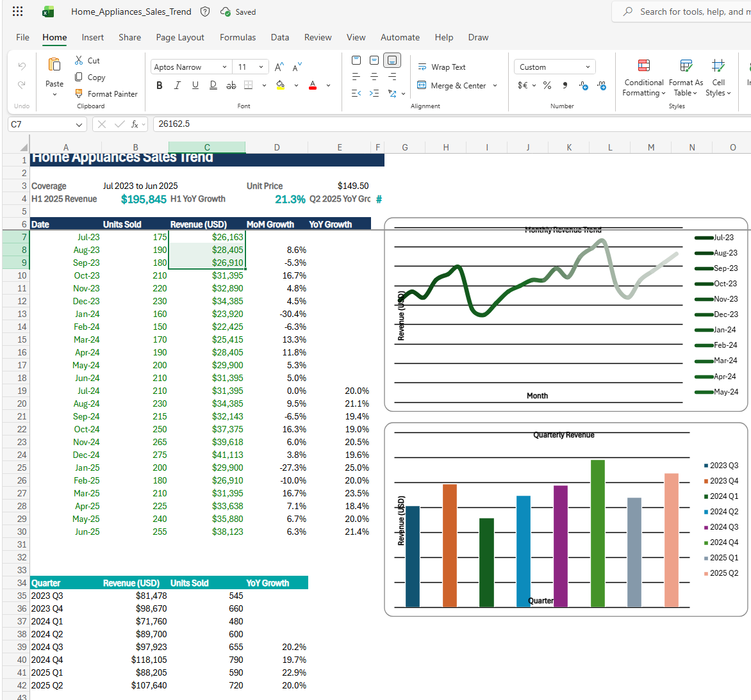The image size is (751, 700).
Task: Expand the Name Box dropdown
Action: click(79, 124)
